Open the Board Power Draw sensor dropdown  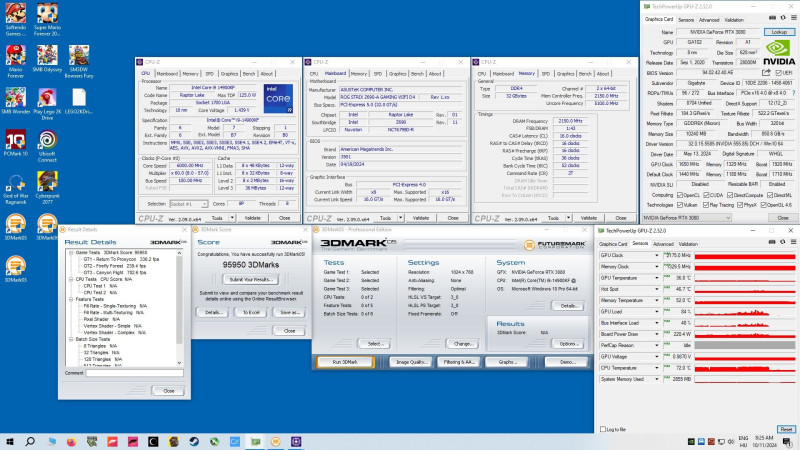coord(657,334)
